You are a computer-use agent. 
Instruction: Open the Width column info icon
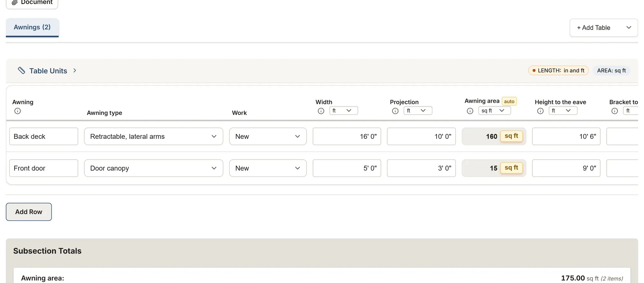coord(321,111)
